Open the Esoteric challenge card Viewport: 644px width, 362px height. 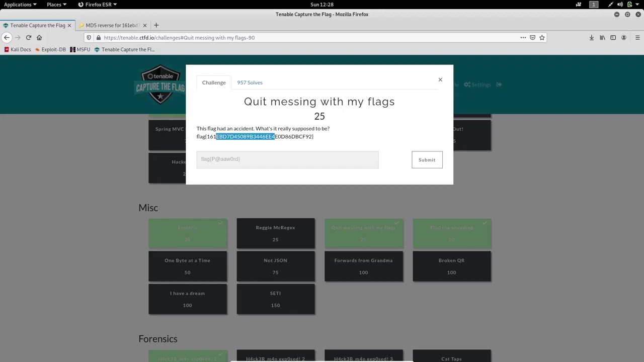tap(188, 233)
